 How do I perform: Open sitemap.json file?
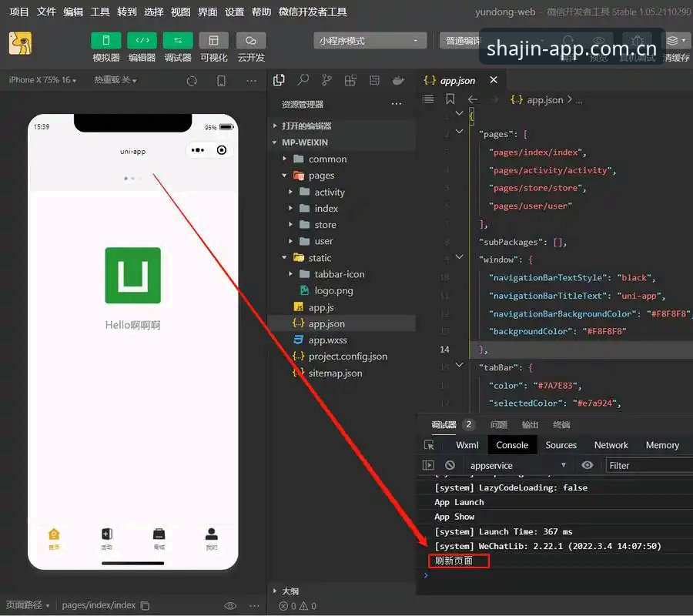(341, 373)
